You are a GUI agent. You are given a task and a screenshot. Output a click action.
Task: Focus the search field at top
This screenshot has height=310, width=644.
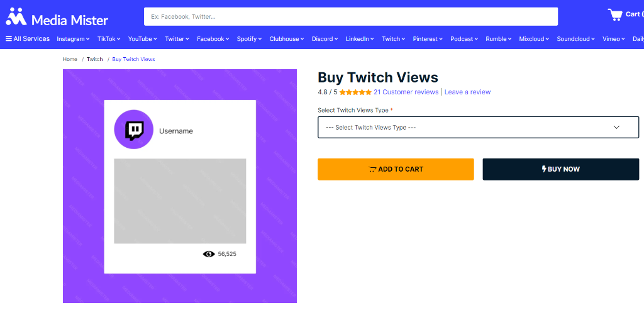point(351,16)
